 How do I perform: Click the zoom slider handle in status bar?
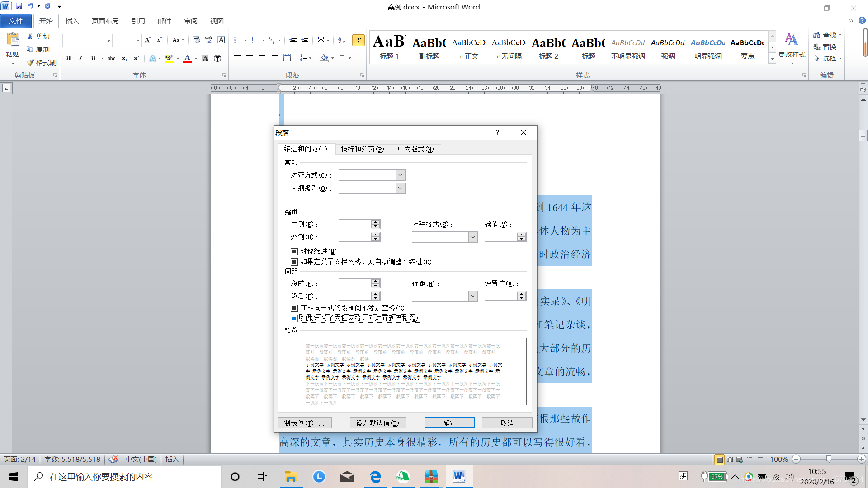(x=829, y=459)
